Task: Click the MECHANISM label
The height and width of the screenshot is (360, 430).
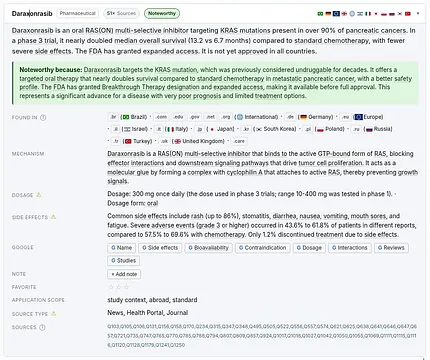Action: [28, 154]
